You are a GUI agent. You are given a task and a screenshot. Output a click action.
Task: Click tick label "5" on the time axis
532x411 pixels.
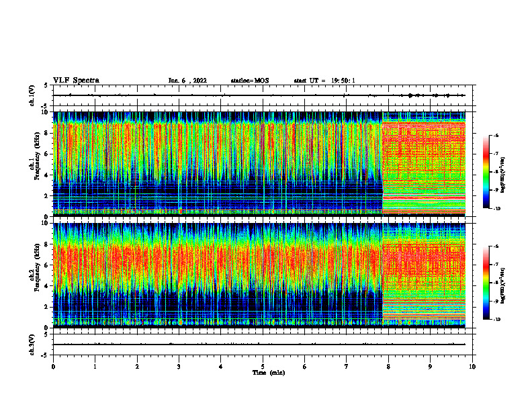pos(263,367)
